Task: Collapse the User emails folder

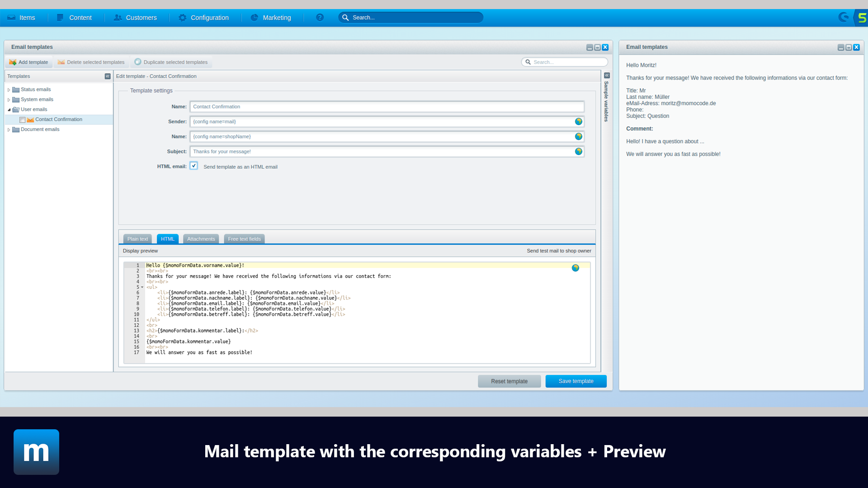Action: tap(9, 110)
